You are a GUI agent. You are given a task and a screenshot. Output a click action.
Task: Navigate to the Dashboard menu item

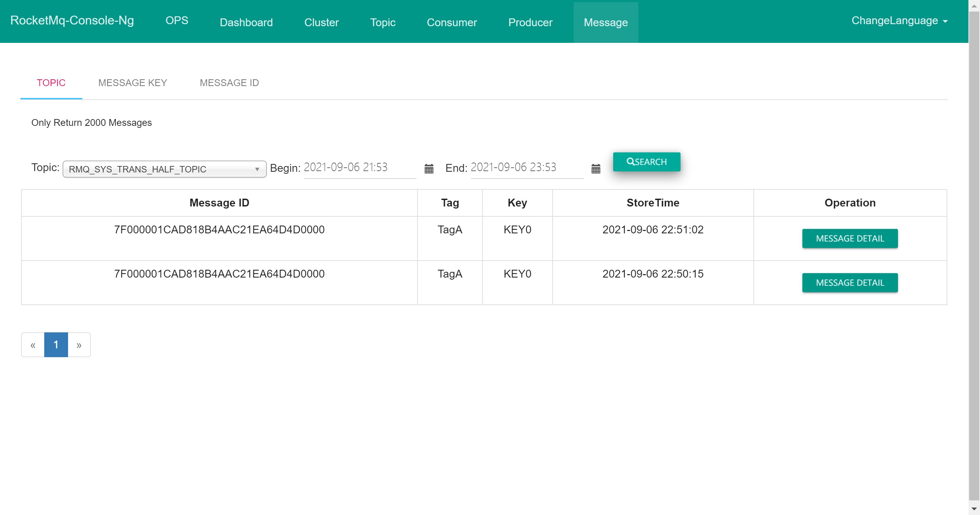point(247,22)
